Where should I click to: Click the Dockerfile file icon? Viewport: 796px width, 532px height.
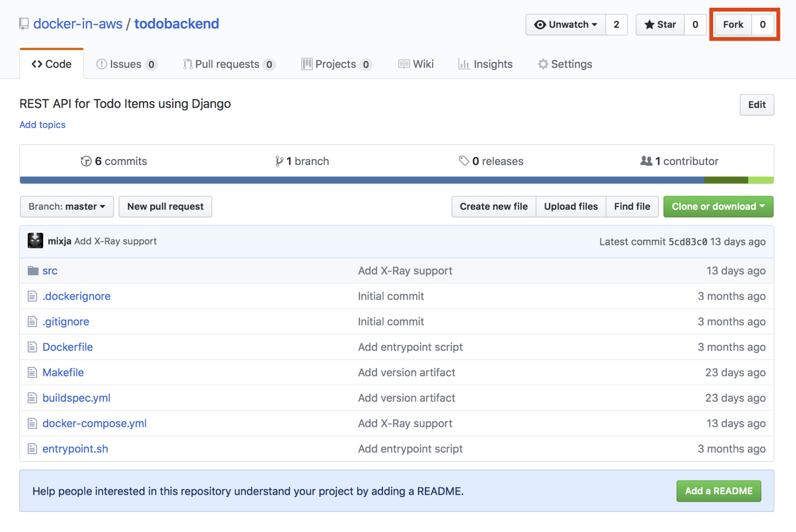coord(32,347)
